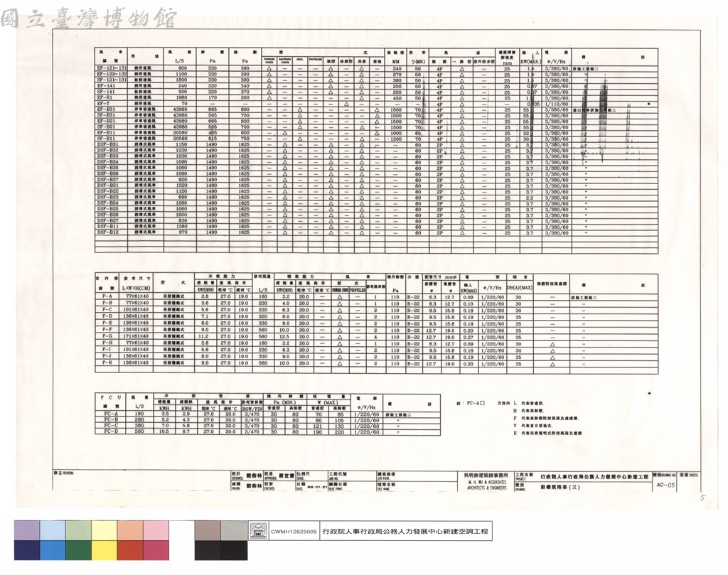
Task: Click the W. H. WU & ASSOCIATES text
Action: [486, 482]
